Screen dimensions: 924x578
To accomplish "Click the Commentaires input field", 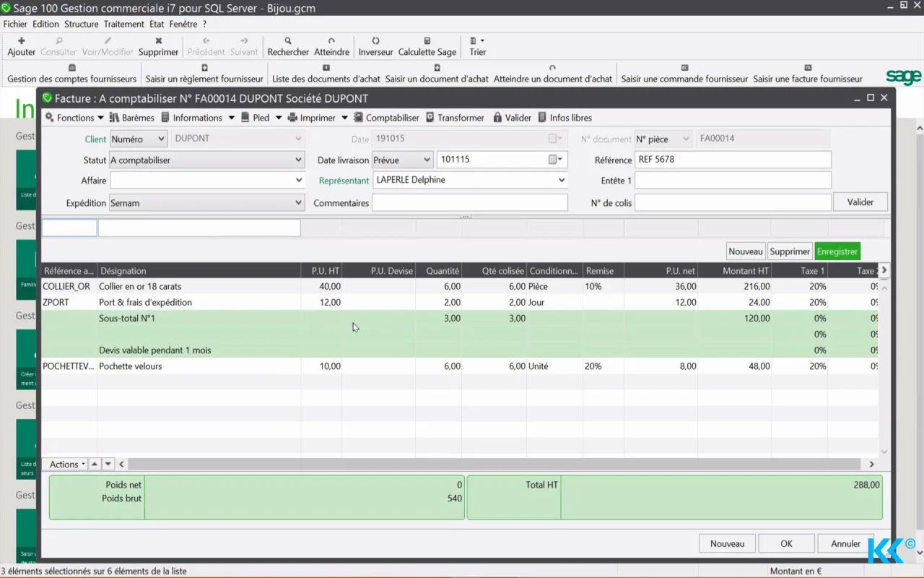I will pyautogui.click(x=470, y=203).
